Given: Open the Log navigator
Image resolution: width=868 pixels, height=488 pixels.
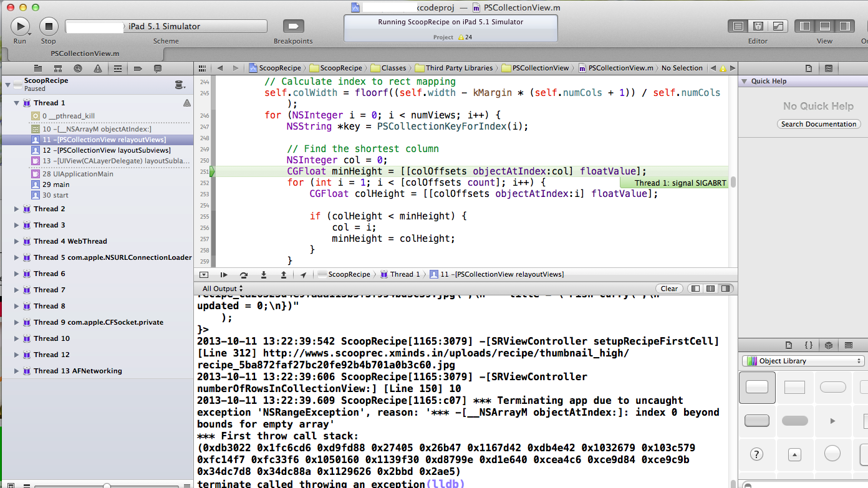Looking at the screenshot, I should pyautogui.click(x=158, y=68).
